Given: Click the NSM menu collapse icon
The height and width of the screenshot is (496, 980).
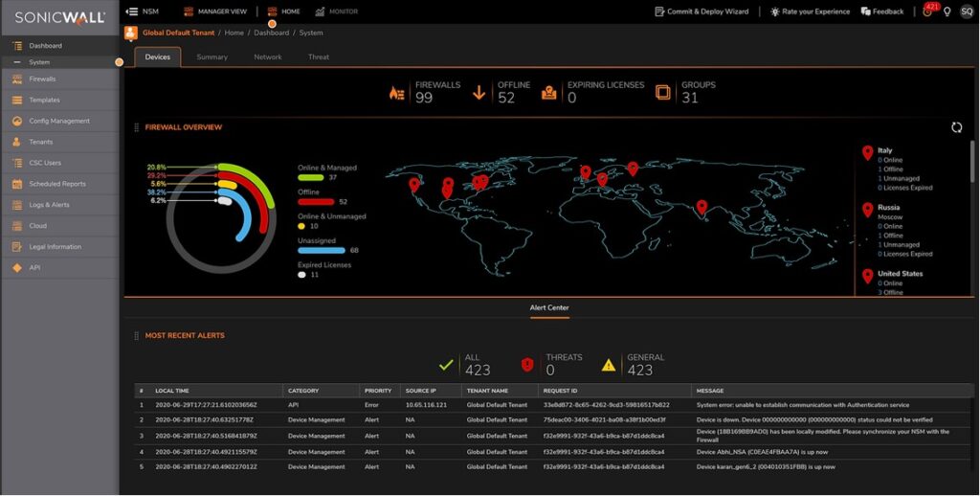Looking at the screenshot, I should (131, 11).
